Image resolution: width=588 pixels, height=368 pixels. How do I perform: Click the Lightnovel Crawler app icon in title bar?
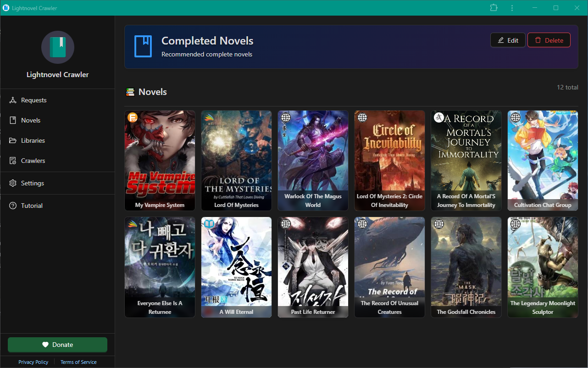(x=6, y=8)
